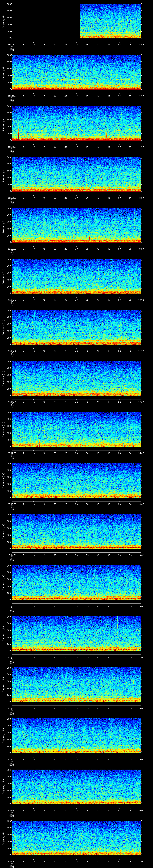153x868 pixels.
Task: Select the 23:12:00 time axis label
Action: click(x=12, y=453)
